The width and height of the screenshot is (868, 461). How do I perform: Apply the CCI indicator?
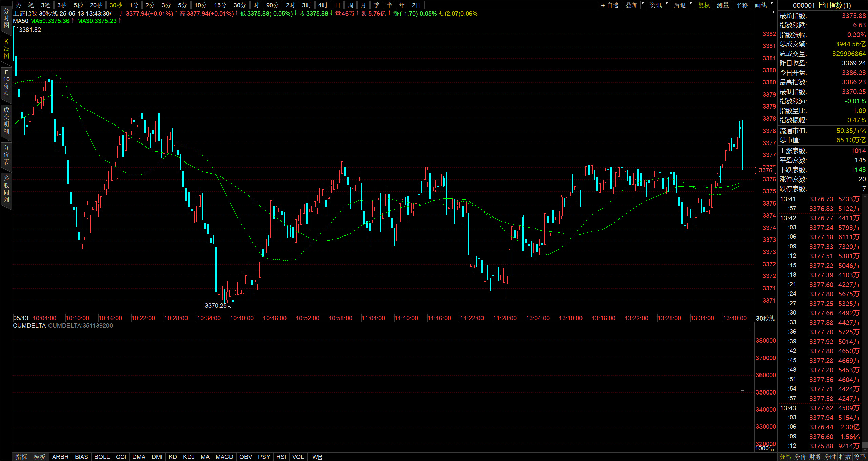pos(121,457)
